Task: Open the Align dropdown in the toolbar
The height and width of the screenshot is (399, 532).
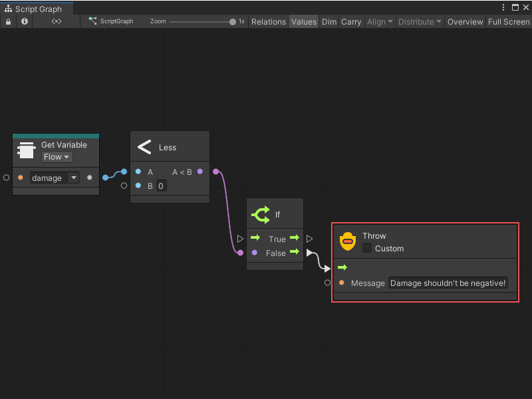Action: [x=379, y=21]
